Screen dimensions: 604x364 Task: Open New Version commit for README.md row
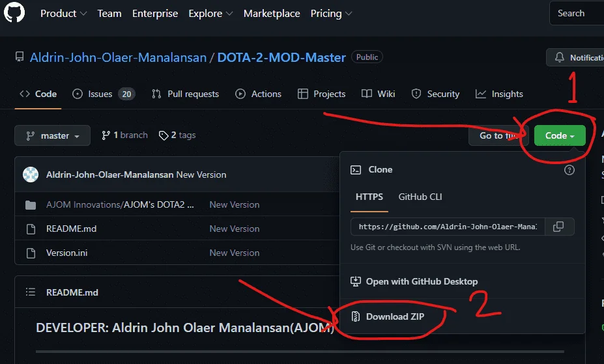click(x=234, y=229)
